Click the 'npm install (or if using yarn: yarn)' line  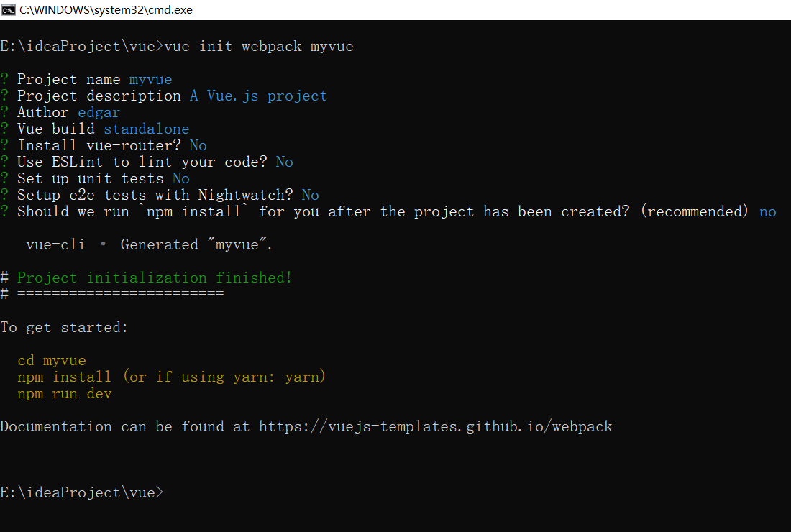coord(172,377)
